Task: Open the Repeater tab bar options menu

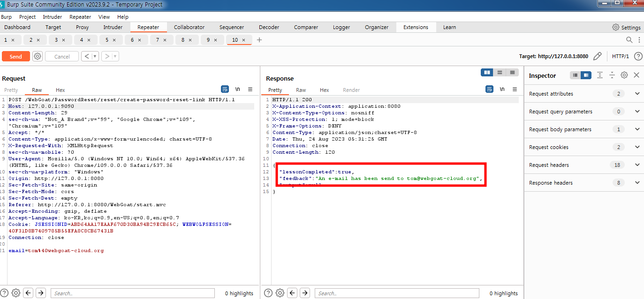Action: coord(639,40)
